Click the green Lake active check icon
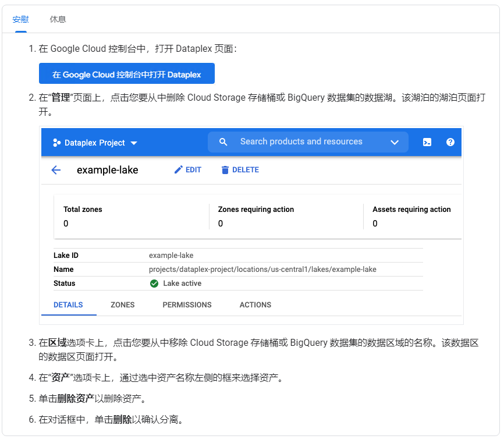 click(x=154, y=284)
